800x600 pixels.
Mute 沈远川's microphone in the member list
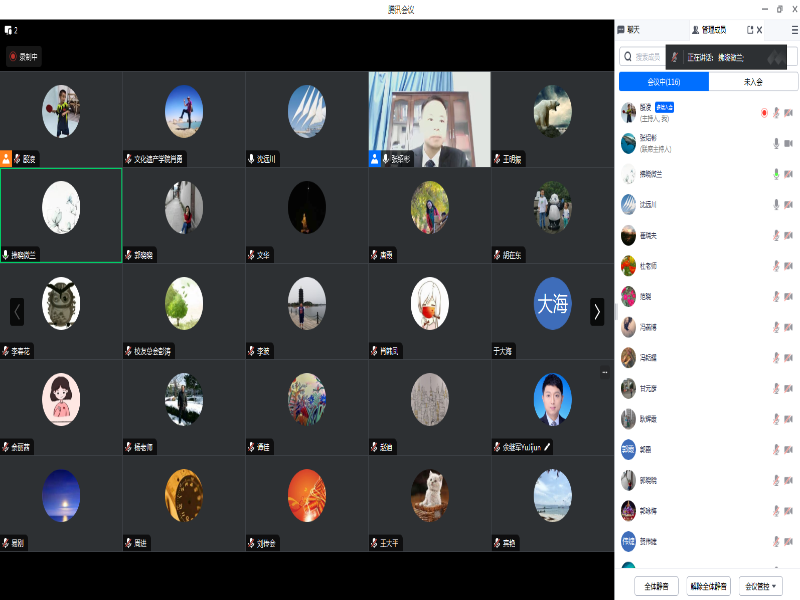(x=775, y=204)
